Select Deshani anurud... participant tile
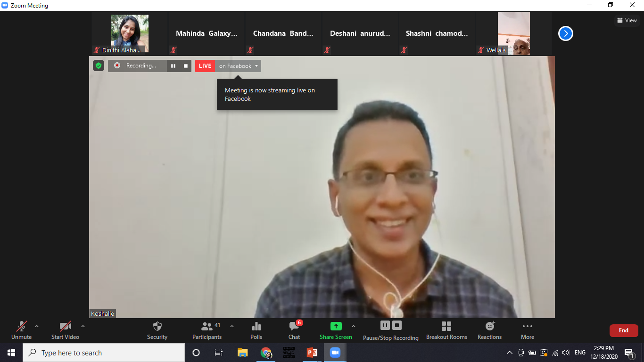The width and height of the screenshot is (644, 362). [360, 33]
